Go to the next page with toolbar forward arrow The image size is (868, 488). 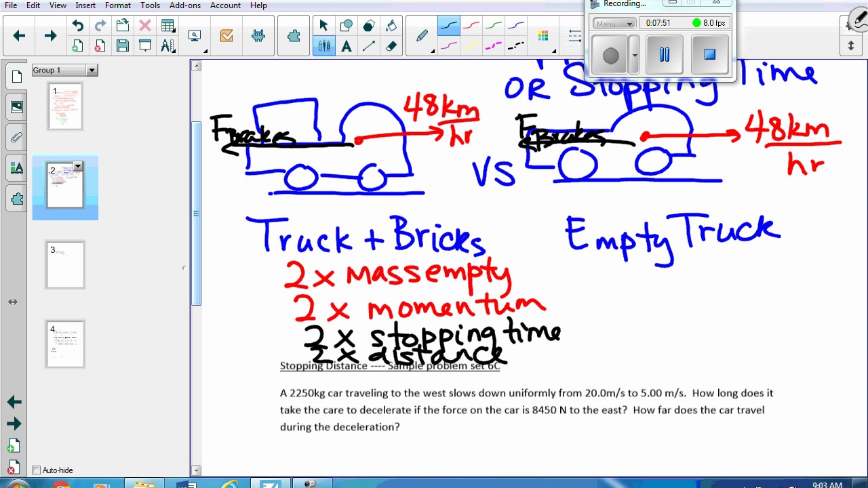click(x=50, y=36)
